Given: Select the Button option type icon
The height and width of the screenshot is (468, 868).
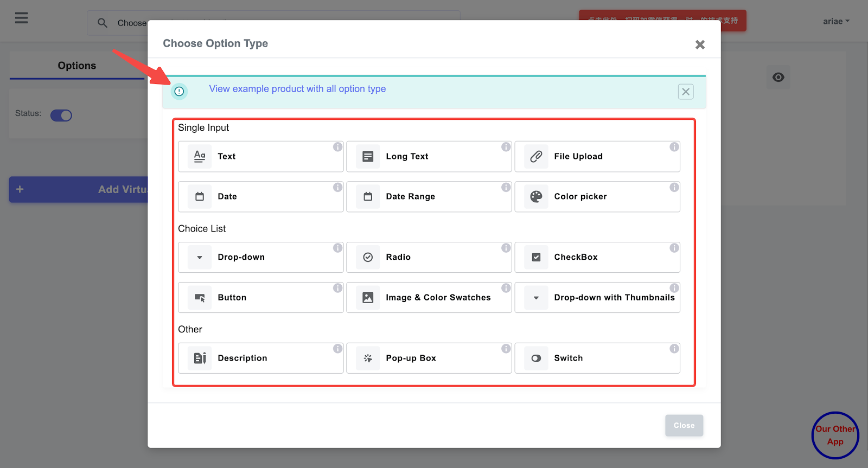Looking at the screenshot, I should coord(200,298).
